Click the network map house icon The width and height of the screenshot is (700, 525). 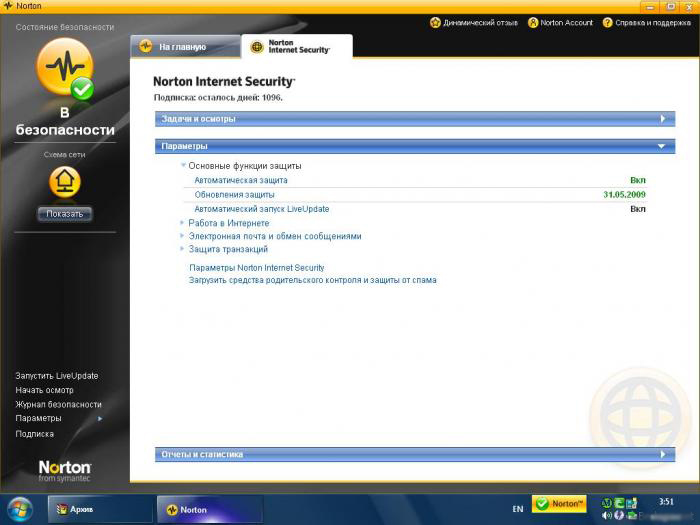point(65,182)
